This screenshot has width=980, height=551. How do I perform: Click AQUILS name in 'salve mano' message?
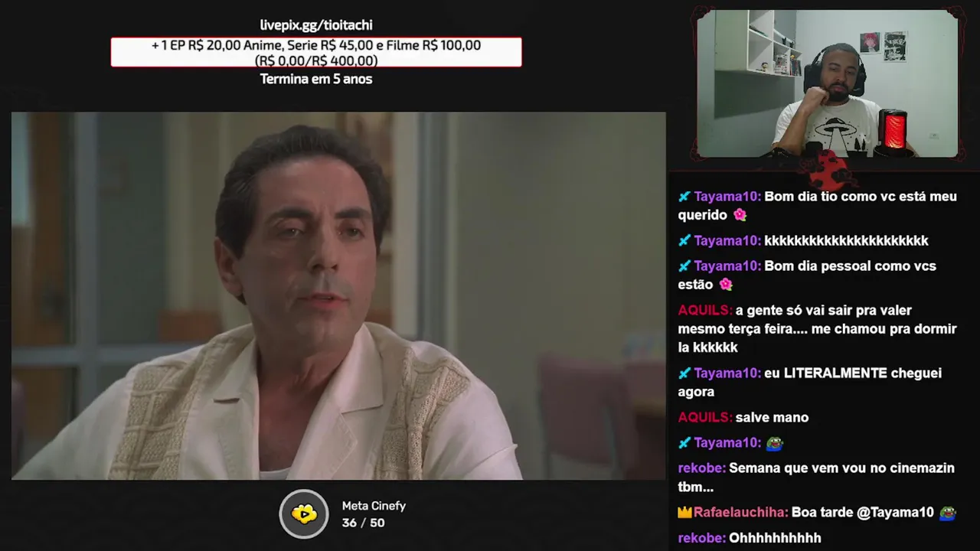pyautogui.click(x=705, y=418)
